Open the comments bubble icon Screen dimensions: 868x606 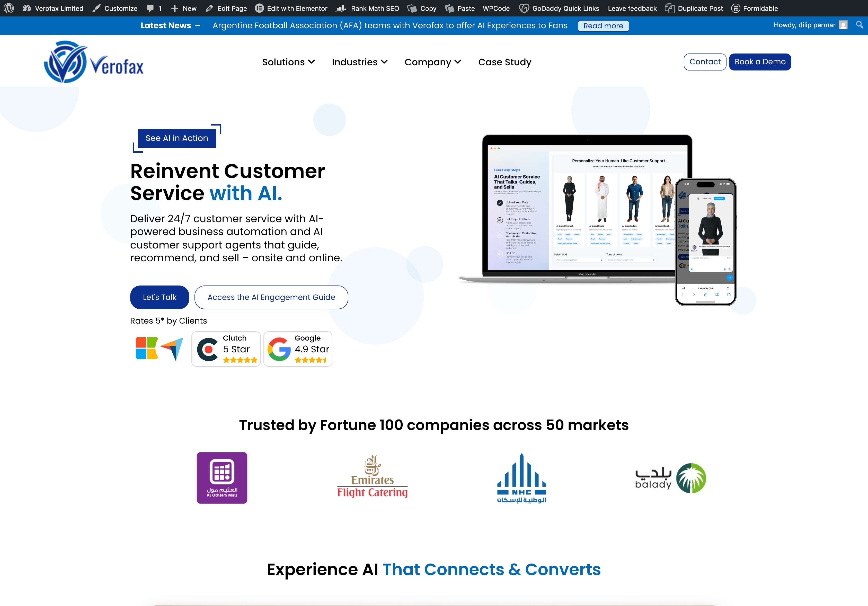(150, 8)
